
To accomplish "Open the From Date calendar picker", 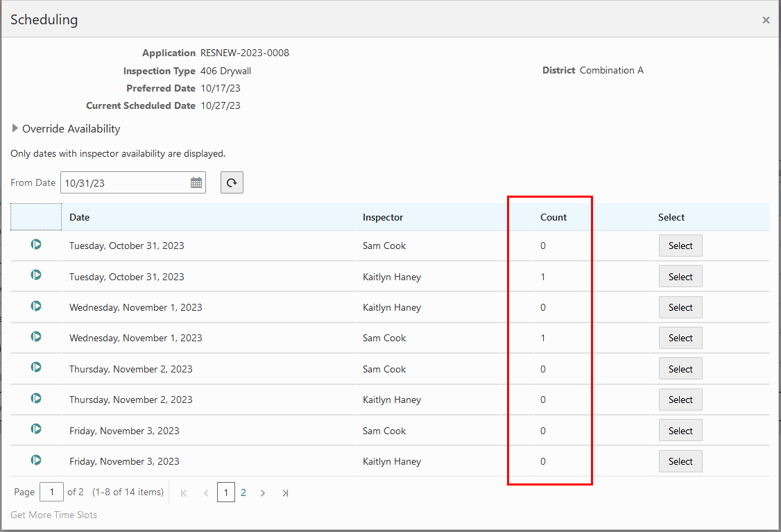I will pyautogui.click(x=196, y=183).
